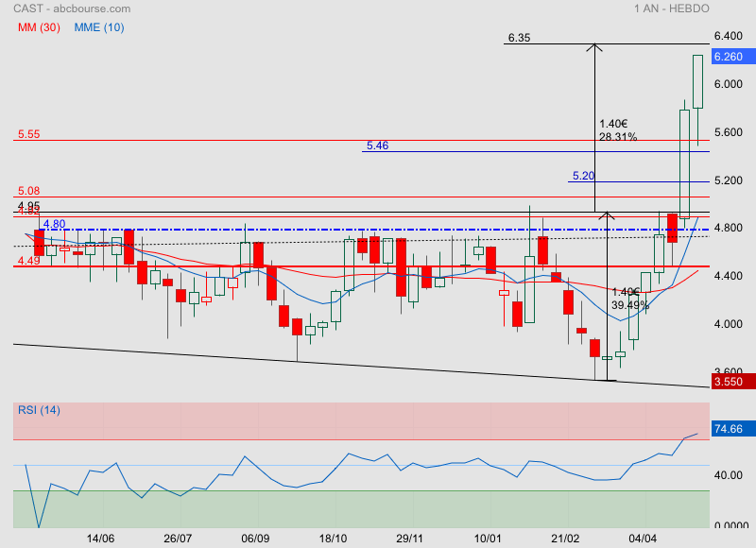Click the 14/06 date axis label
The height and width of the screenshot is (548, 756).
(100, 539)
